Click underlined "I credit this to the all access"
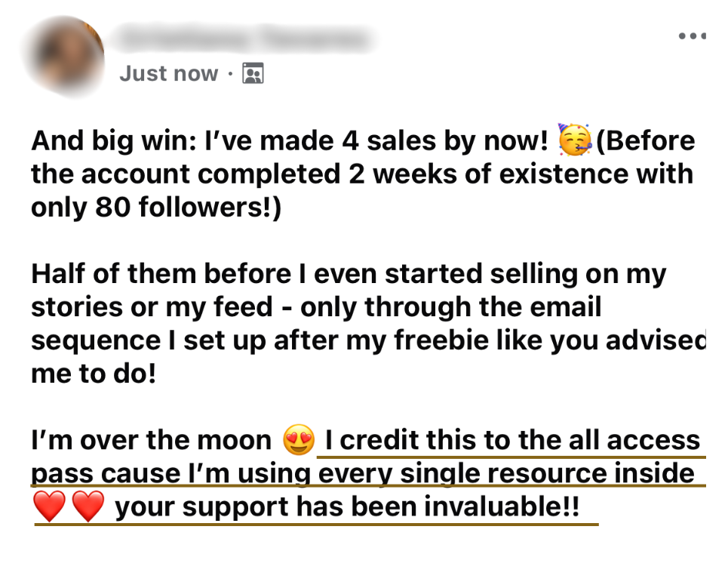 pyautogui.click(x=512, y=440)
